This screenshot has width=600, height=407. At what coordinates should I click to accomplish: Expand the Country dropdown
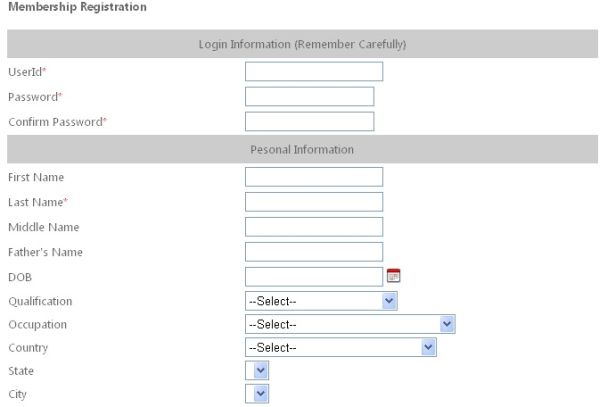click(341, 347)
